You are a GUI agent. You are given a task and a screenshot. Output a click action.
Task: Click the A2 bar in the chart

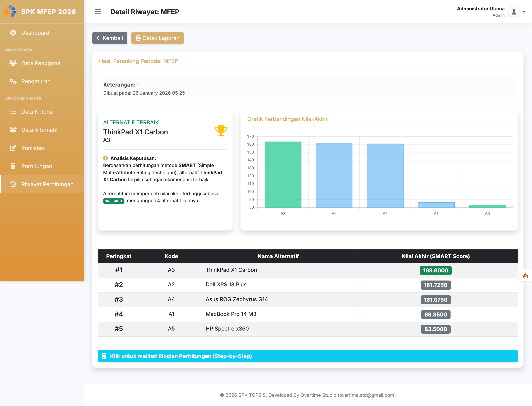point(334,175)
